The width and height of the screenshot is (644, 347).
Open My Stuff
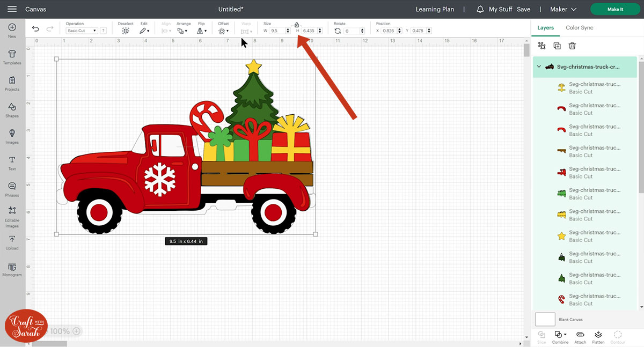[x=500, y=9]
